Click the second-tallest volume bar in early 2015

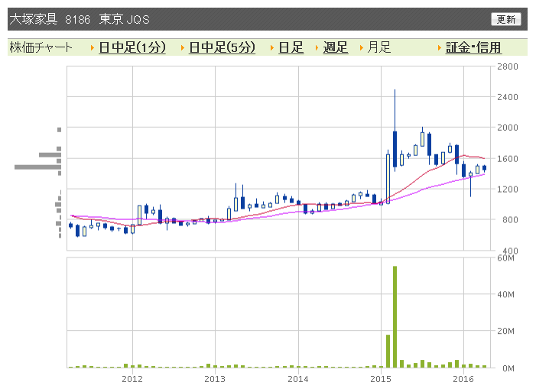388,351
